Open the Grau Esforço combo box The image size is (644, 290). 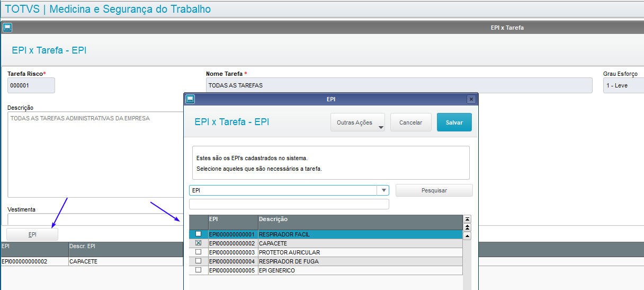pyautogui.click(x=623, y=85)
